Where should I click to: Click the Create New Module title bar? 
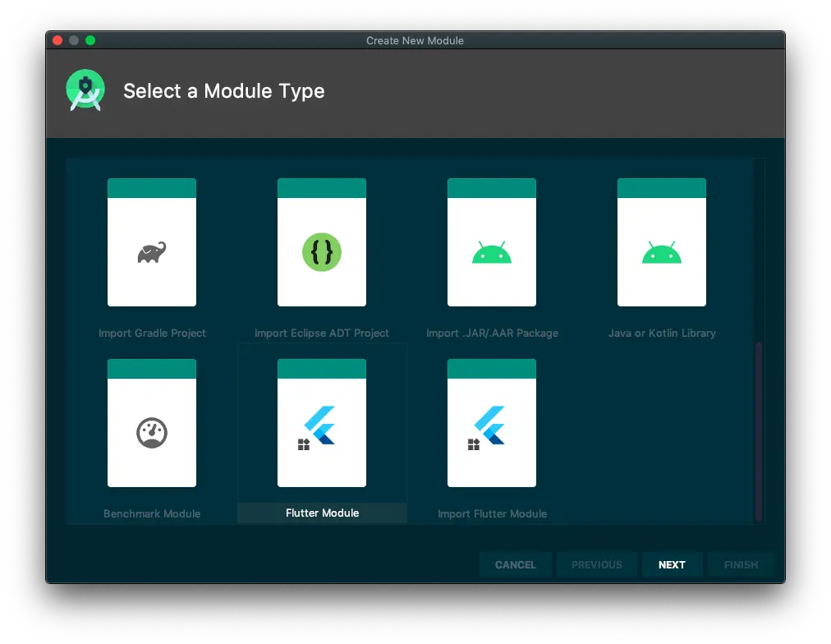tap(415, 40)
